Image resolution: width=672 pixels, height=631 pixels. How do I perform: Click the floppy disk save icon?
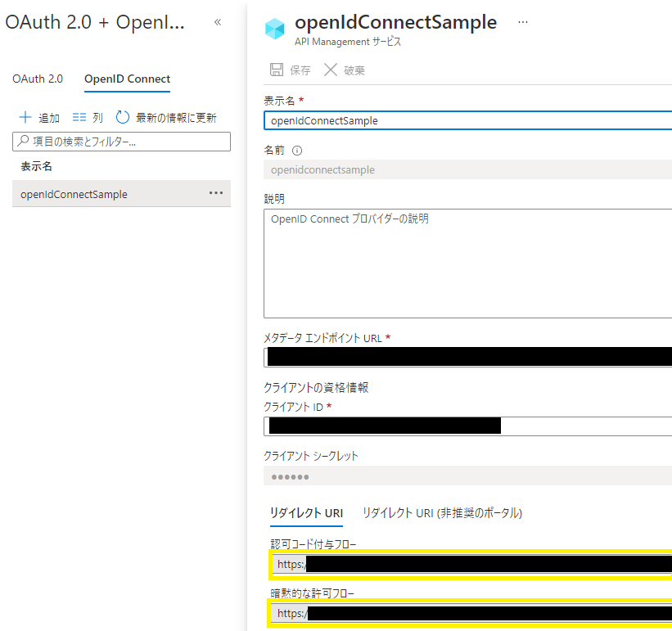277,70
